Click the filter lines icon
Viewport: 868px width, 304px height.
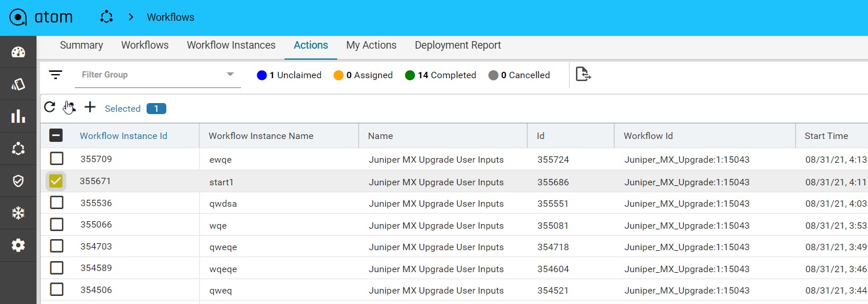pos(56,75)
